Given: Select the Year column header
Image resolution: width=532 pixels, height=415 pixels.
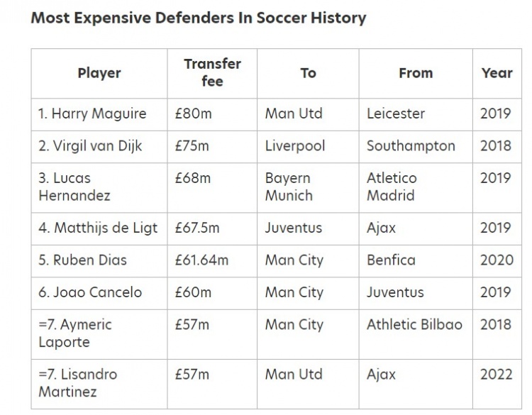Looking at the screenshot, I should click(x=497, y=73).
